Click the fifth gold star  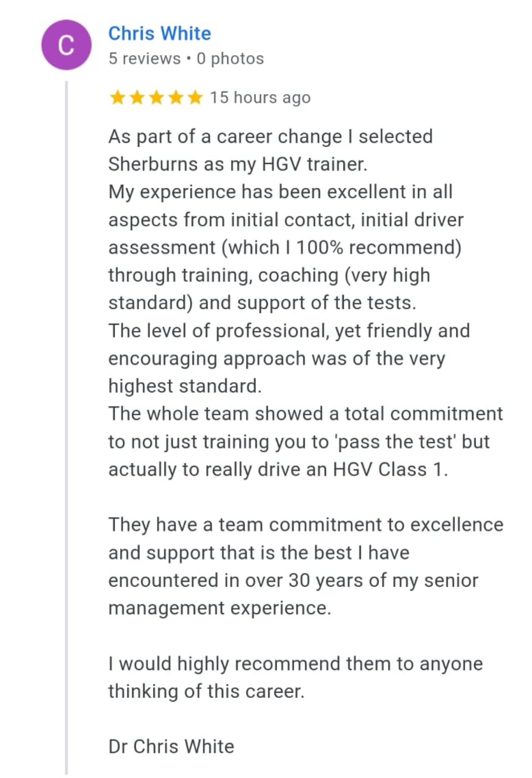pyautogui.click(x=195, y=97)
